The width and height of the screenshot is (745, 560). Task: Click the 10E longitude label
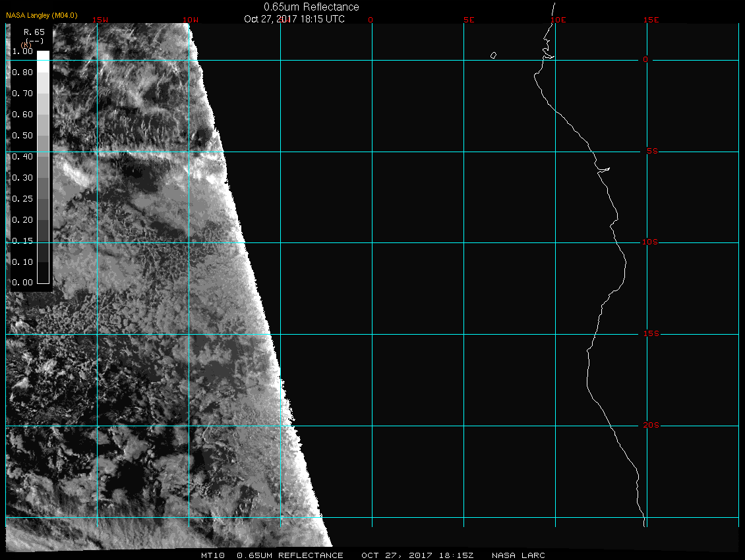click(x=558, y=20)
